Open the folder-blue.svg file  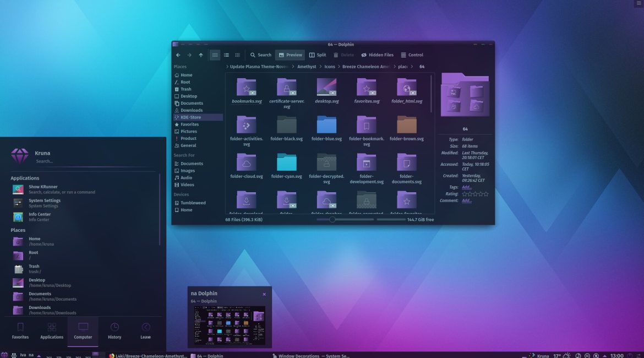(x=326, y=125)
